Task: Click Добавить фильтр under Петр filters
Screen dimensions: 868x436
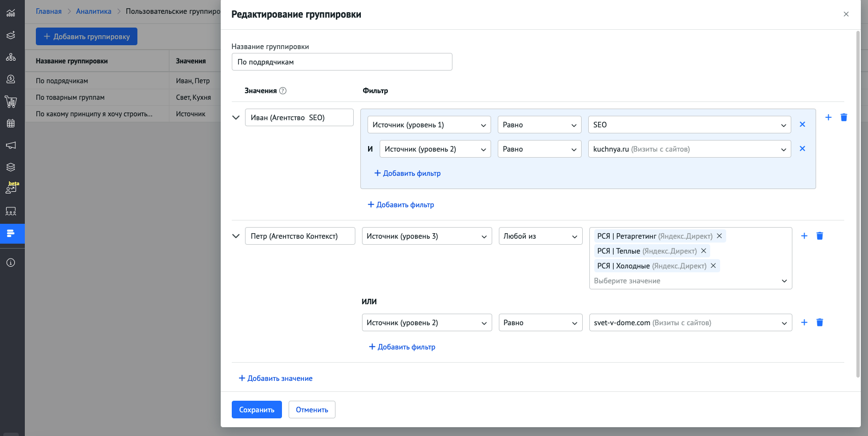Action: point(402,347)
